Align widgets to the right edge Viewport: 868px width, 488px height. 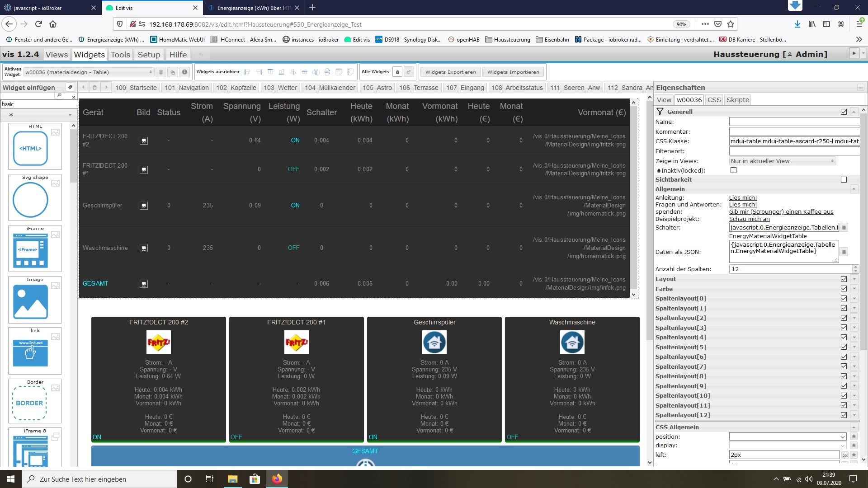coord(259,72)
